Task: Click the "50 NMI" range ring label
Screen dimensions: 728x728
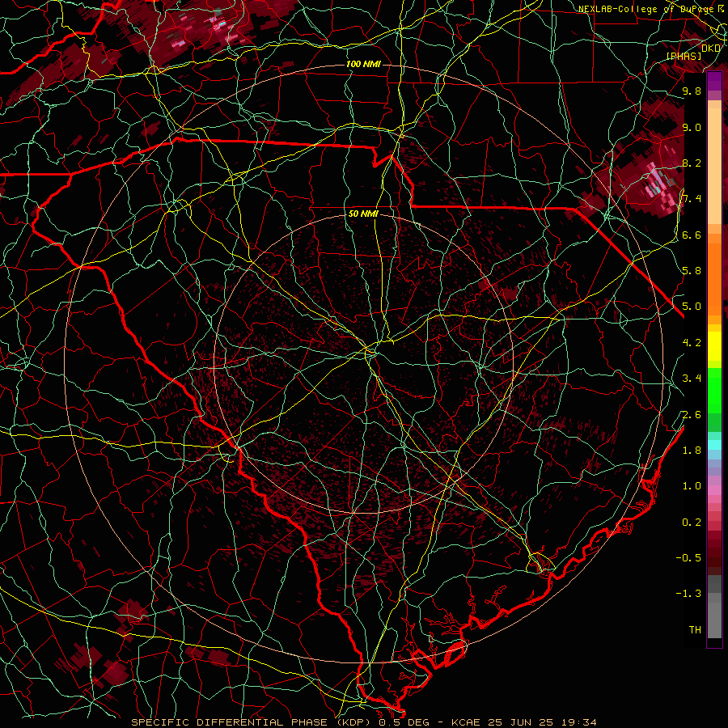Action: point(363,214)
